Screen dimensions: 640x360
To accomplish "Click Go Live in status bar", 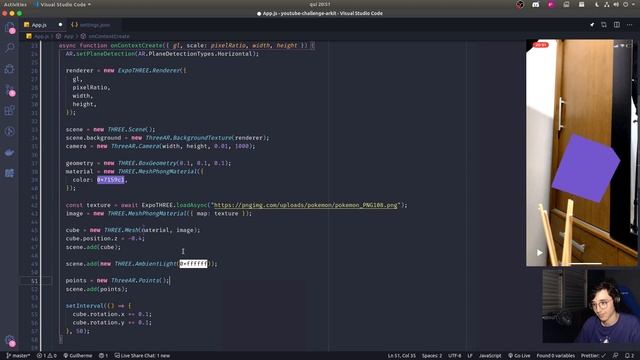I will 519,356.
